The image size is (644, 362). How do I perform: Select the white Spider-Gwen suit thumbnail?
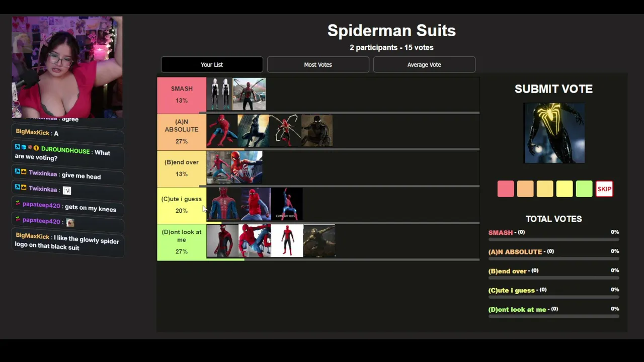coord(219,94)
